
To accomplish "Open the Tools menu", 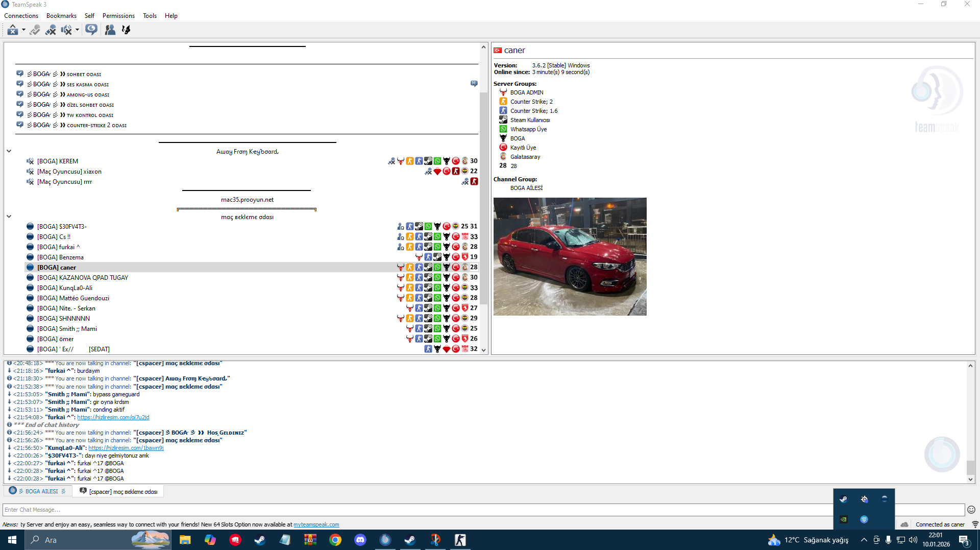I will [150, 16].
